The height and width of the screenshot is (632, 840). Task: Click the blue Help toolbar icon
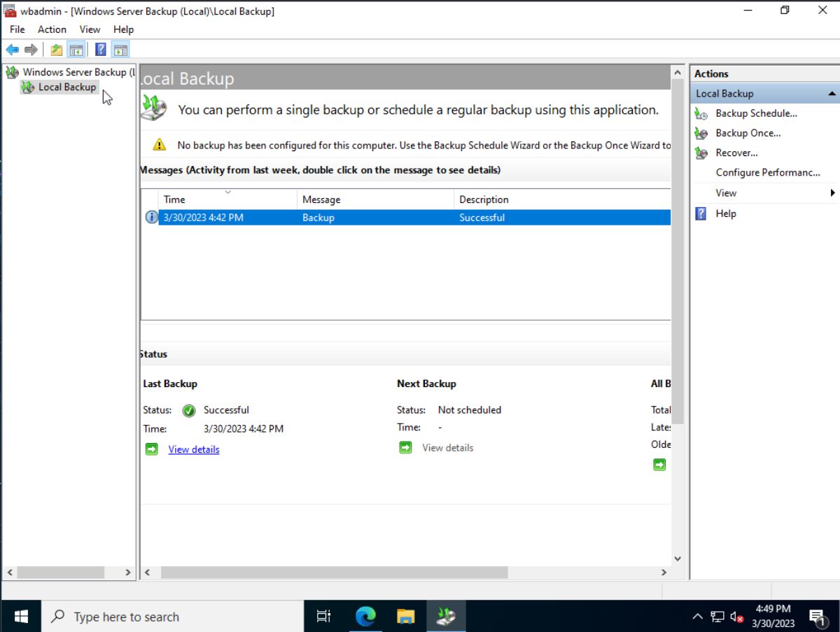tap(101, 50)
